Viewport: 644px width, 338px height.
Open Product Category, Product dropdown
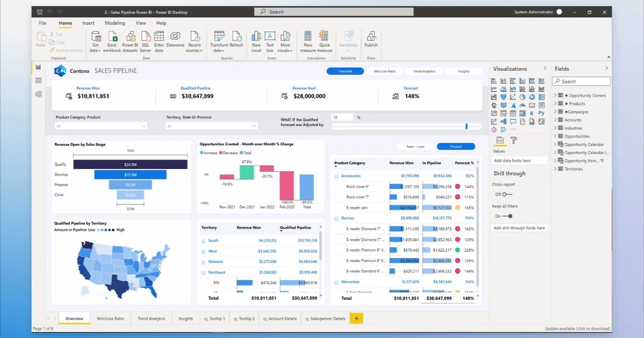[x=101, y=126]
